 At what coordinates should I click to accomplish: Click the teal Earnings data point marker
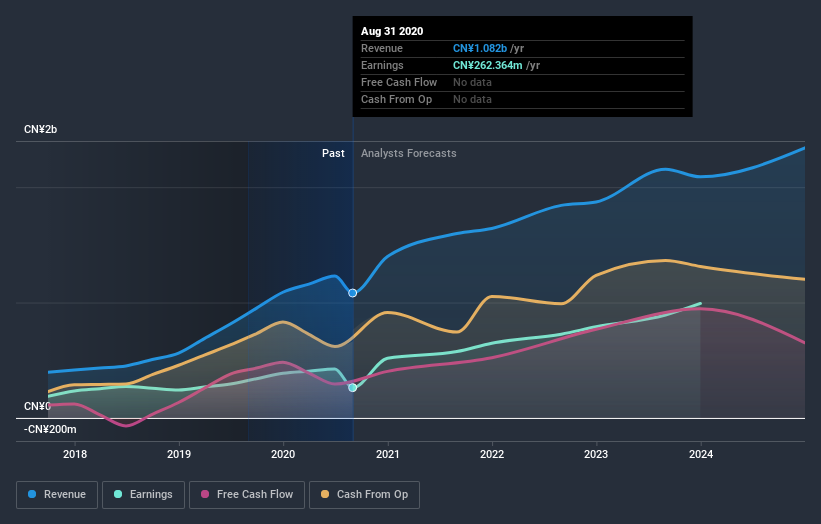pyautogui.click(x=353, y=388)
